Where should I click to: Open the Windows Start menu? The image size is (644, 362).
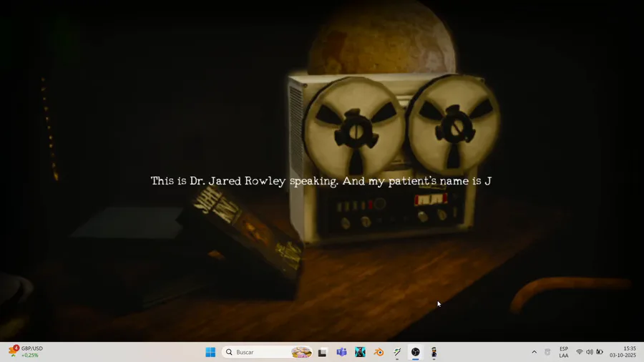tap(210, 352)
